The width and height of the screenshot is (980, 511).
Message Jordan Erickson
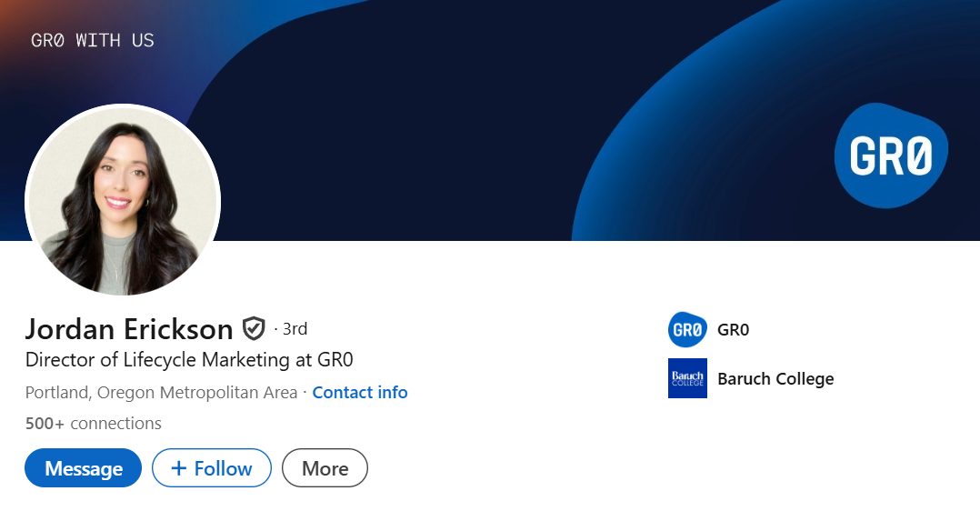coord(83,468)
